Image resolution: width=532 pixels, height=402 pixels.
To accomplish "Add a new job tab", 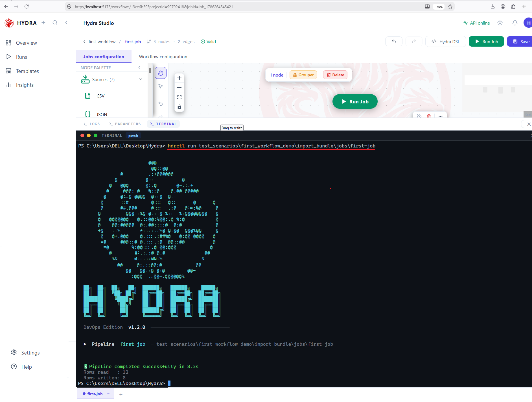I will (121, 394).
